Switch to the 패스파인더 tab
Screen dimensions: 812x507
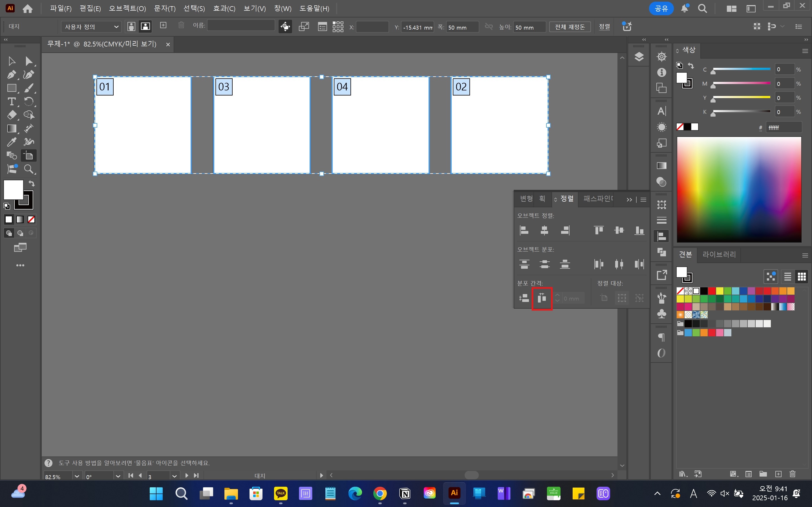click(598, 199)
